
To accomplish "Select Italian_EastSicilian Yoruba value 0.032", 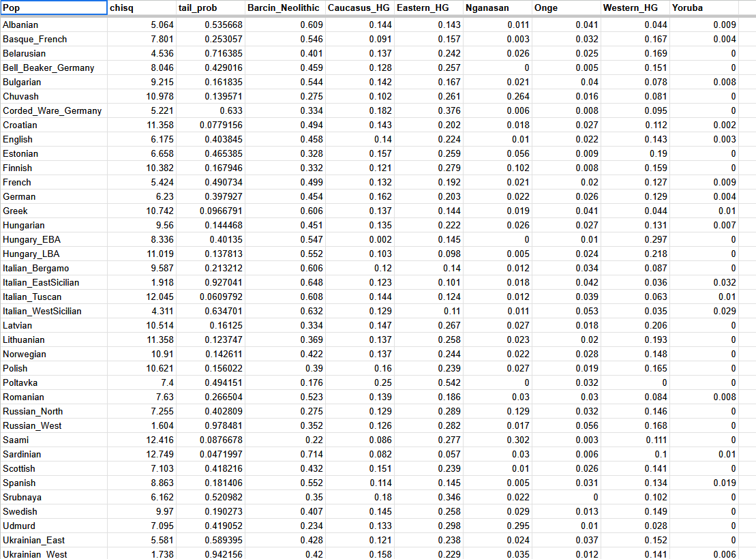I will pos(725,282).
